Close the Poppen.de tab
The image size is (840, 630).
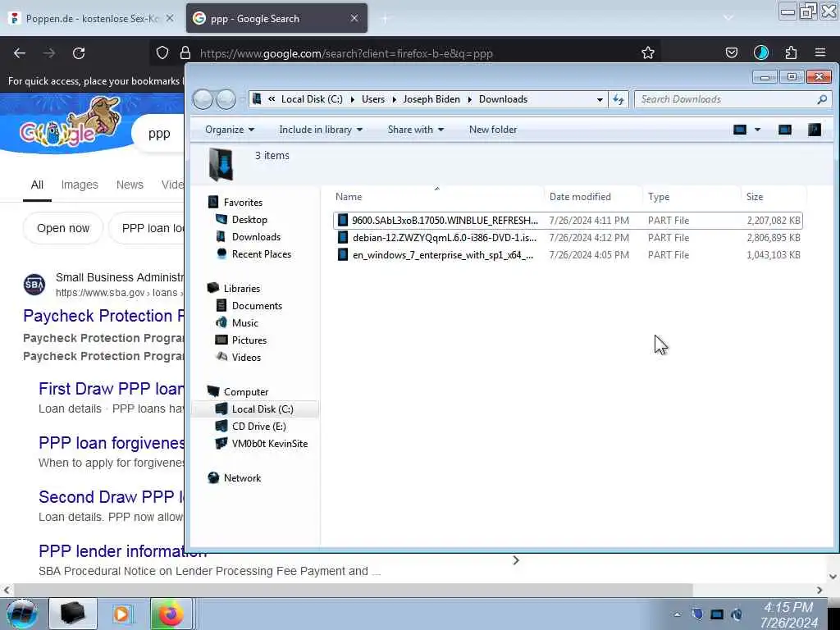(169, 18)
